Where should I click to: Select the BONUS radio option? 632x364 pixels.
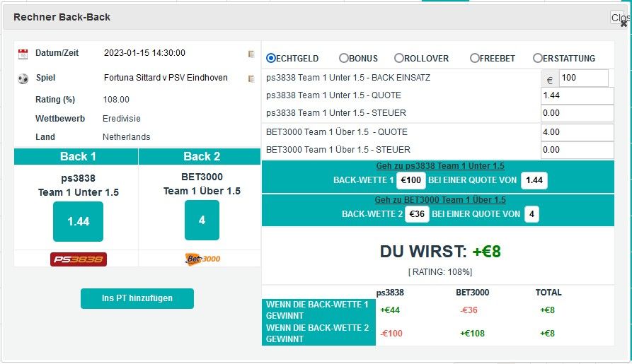coord(343,59)
